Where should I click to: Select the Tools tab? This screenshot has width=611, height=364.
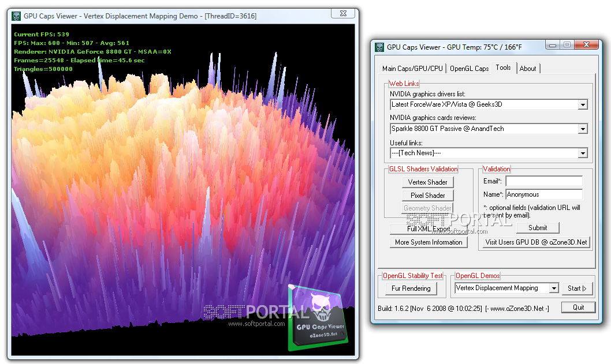click(x=503, y=67)
